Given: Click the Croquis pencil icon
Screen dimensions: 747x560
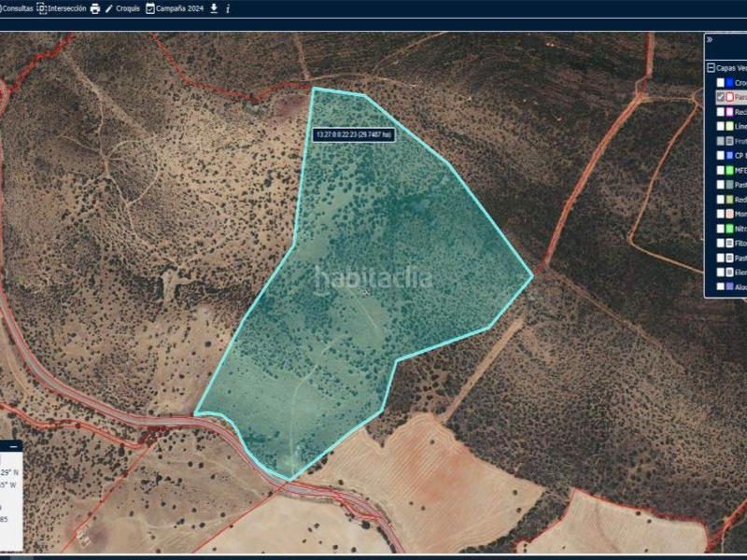Looking at the screenshot, I should click(x=109, y=8).
